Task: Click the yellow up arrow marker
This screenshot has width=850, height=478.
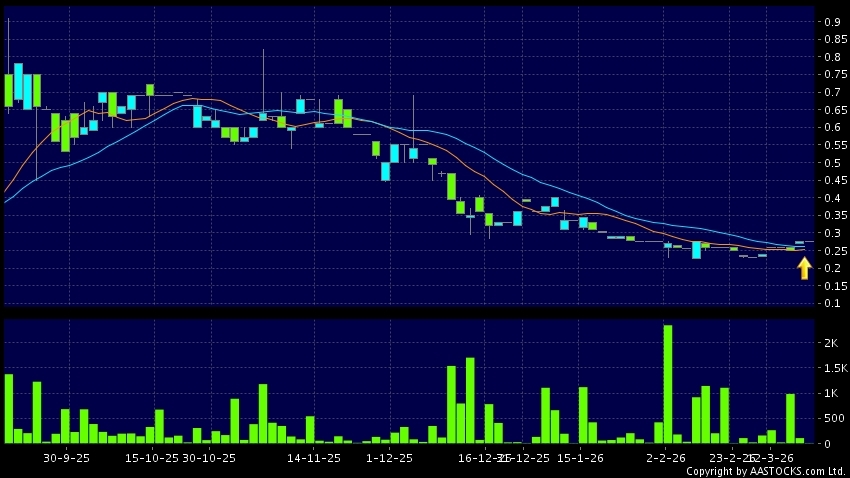Action: coord(804,267)
